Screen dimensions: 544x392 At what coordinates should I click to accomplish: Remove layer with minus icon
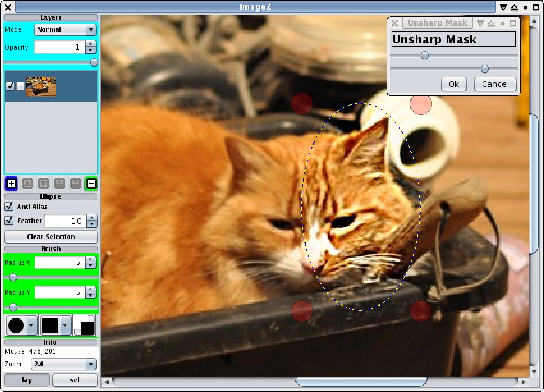91,184
